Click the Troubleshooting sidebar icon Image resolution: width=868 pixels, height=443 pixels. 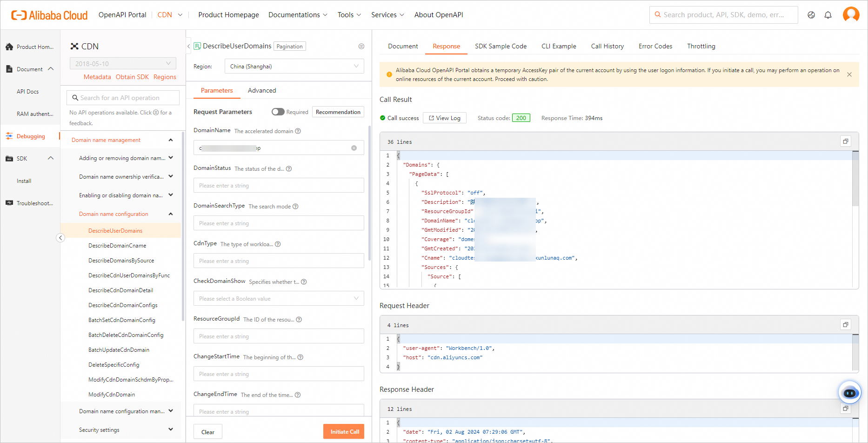coord(9,203)
